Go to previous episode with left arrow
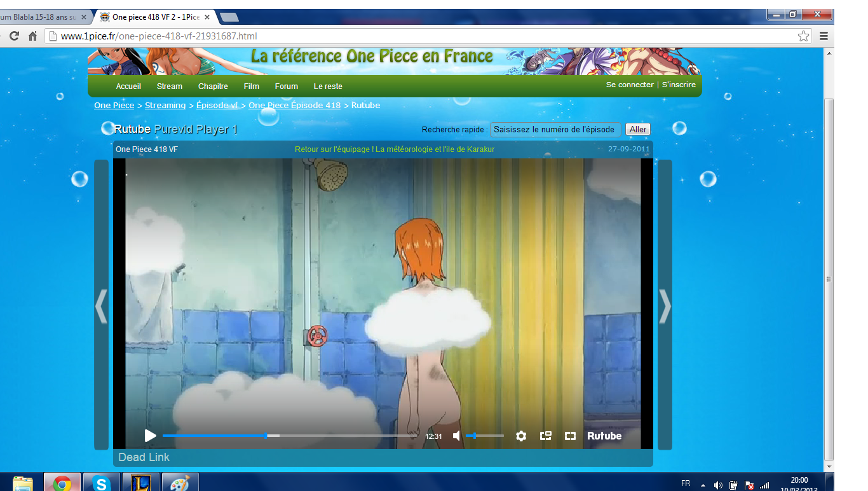 click(102, 305)
